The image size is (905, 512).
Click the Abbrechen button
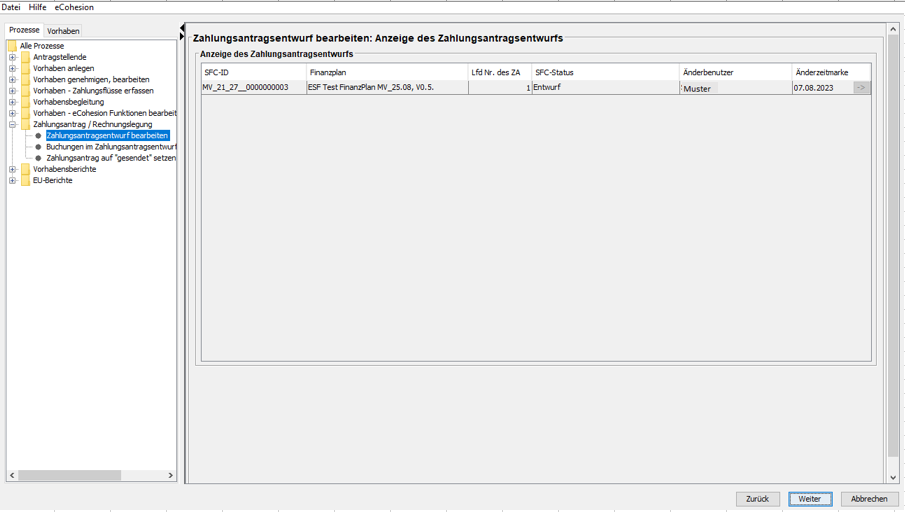[x=869, y=499]
